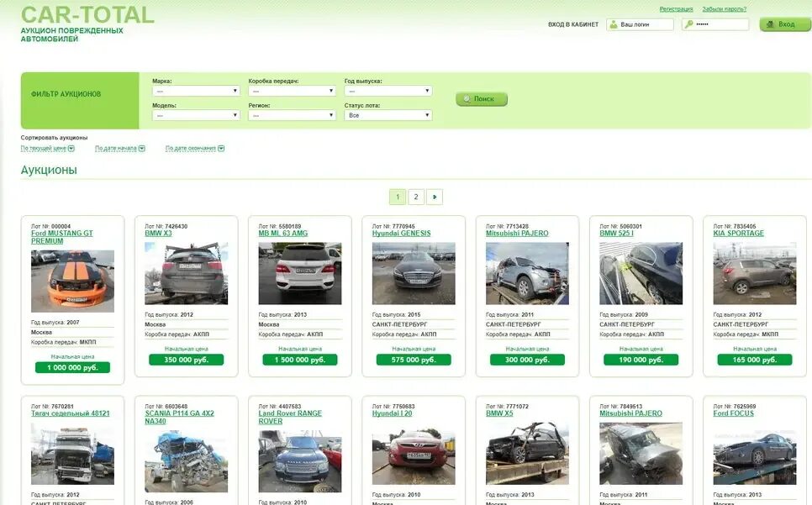Click the 2011 Mitsubishi PAJERO photo
This screenshot has height=505, width=812.
pos(527,273)
